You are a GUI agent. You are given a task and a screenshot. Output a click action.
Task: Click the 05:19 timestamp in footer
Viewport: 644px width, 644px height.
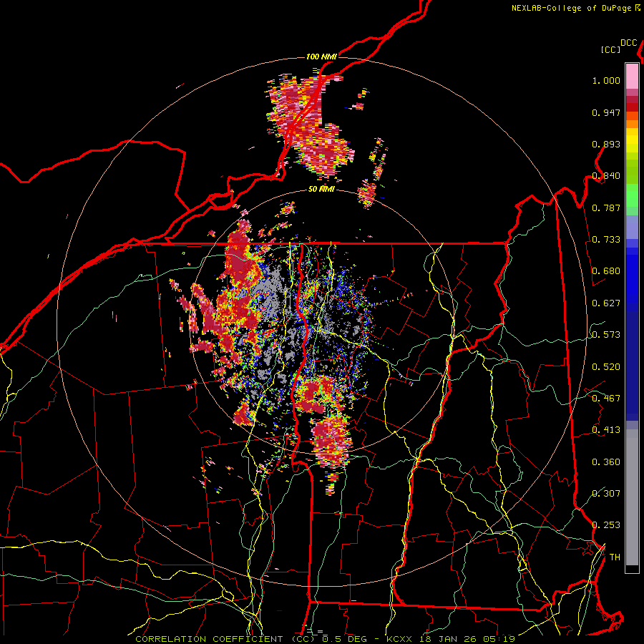[500, 639]
